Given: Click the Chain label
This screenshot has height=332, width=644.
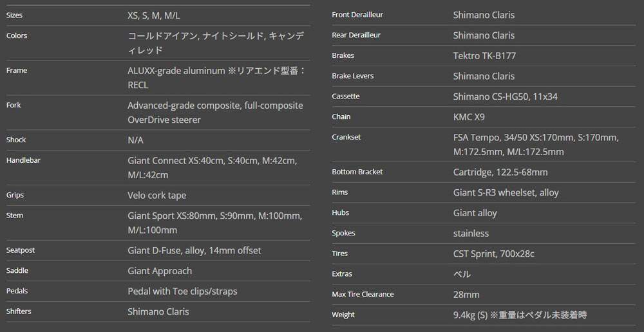Looking at the screenshot, I should 341,117.
